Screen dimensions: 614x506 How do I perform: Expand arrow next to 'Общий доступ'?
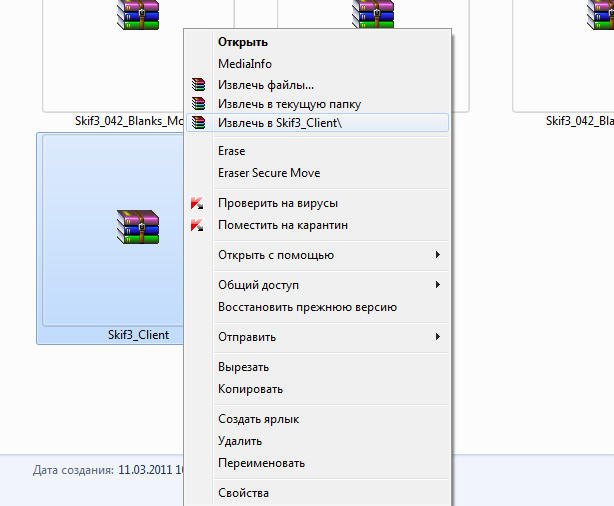(x=438, y=284)
